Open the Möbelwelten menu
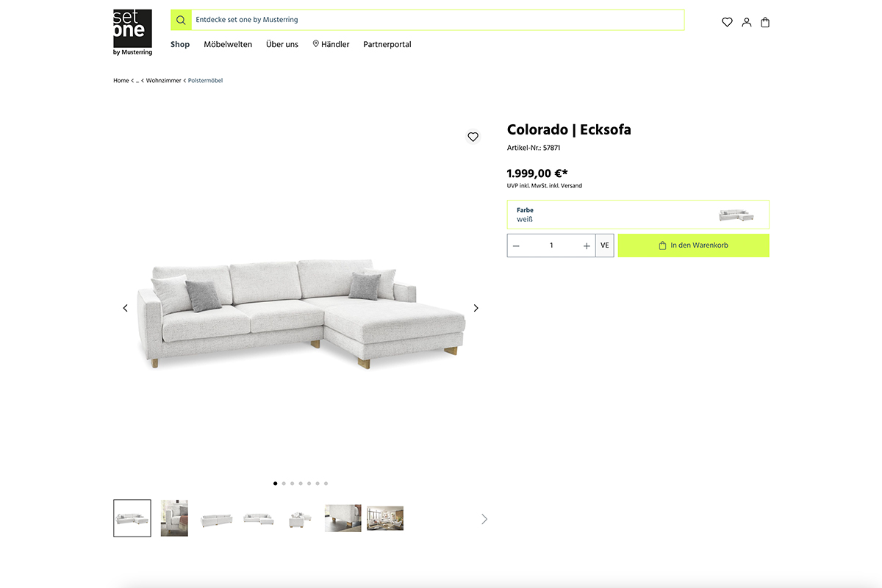Screen dimensions: 882x588 (228, 44)
